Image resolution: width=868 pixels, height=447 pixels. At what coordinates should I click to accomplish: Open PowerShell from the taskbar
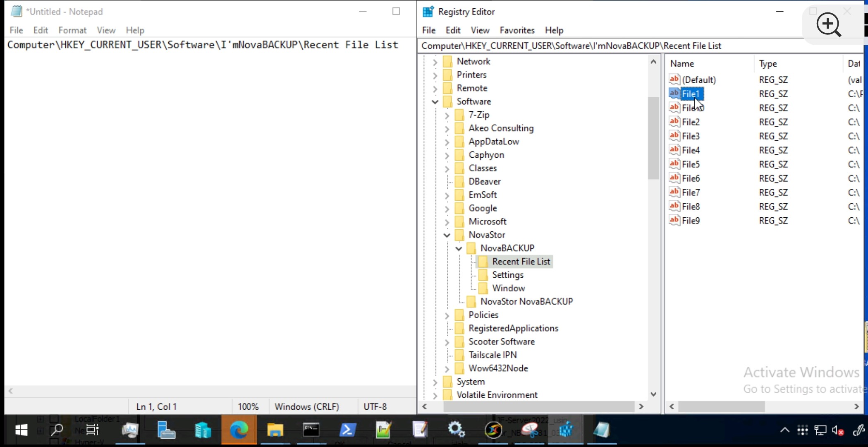click(x=347, y=430)
